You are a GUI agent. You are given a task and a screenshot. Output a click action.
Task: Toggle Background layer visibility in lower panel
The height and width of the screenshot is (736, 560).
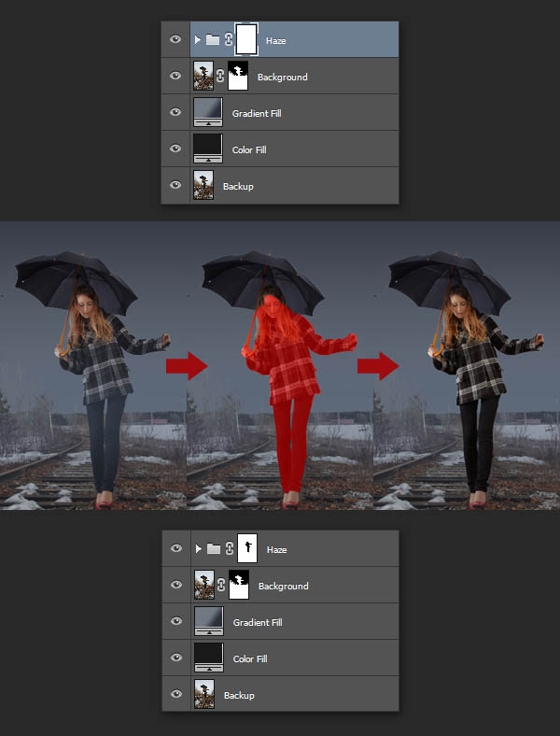coord(175,586)
